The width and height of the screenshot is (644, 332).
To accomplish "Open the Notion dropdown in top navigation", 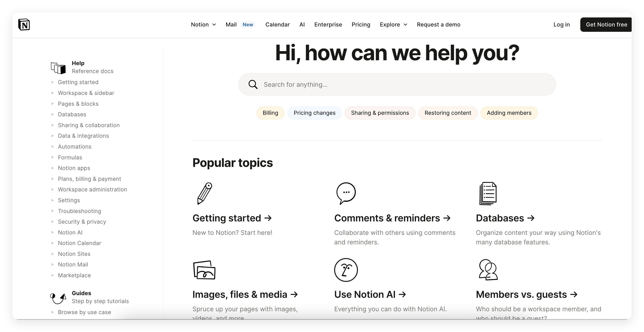I will [x=203, y=25].
